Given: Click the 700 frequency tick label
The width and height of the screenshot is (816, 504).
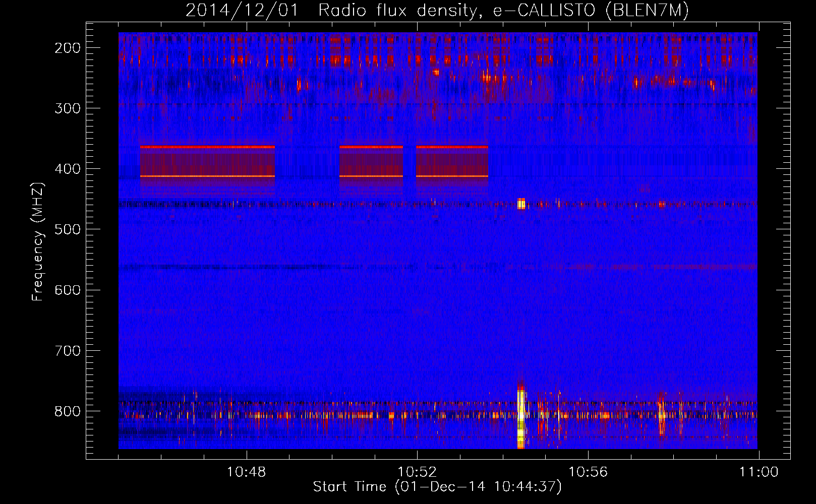Looking at the screenshot, I should (x=67, y=350).
